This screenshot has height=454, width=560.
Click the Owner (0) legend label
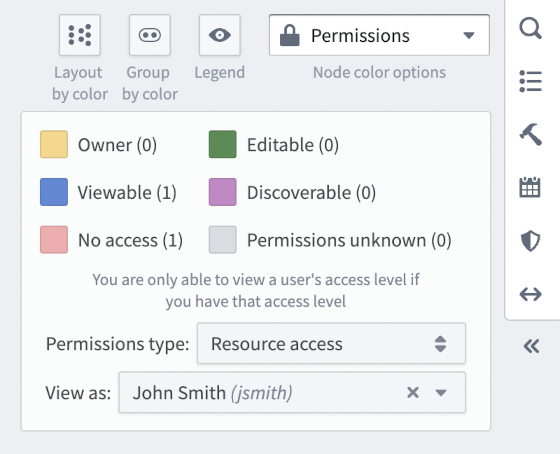(x=118, y=145)
